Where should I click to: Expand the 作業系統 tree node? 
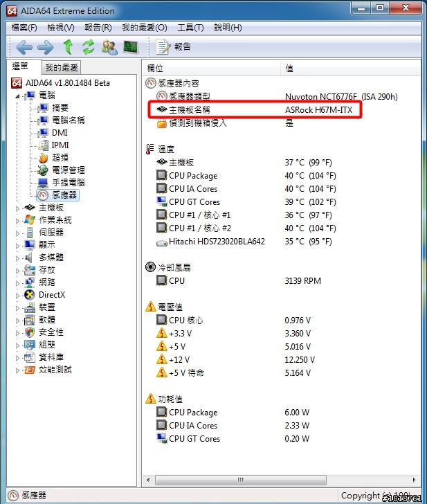[x=17, y=221]
